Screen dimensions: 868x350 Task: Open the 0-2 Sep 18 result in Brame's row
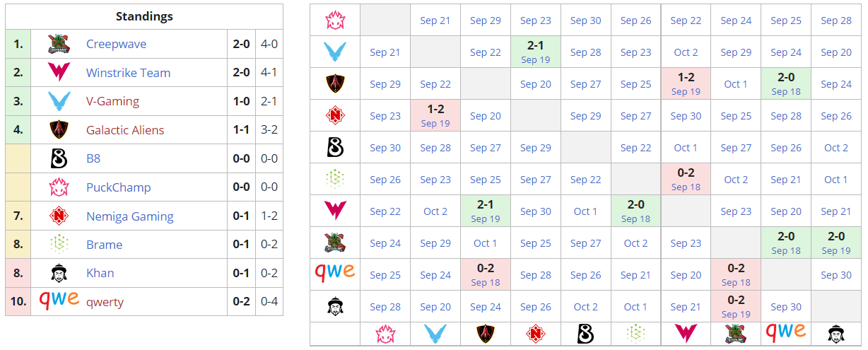tap(686, 179)
